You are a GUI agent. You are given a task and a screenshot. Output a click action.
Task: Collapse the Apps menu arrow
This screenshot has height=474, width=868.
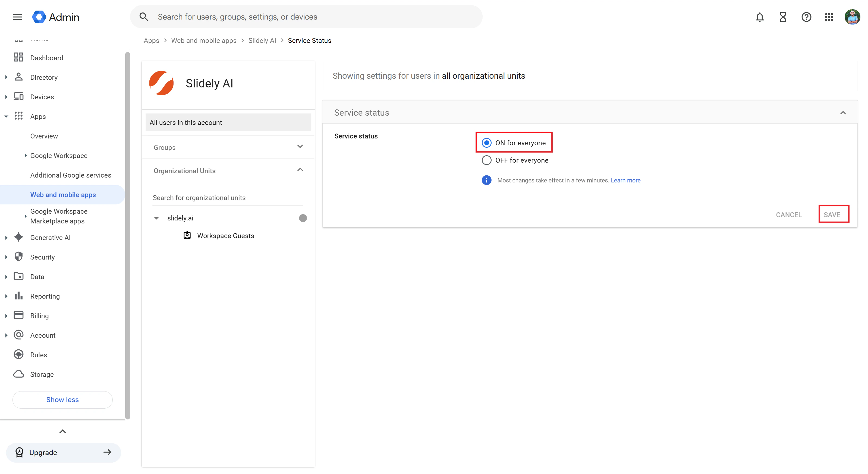pos(6,116)
